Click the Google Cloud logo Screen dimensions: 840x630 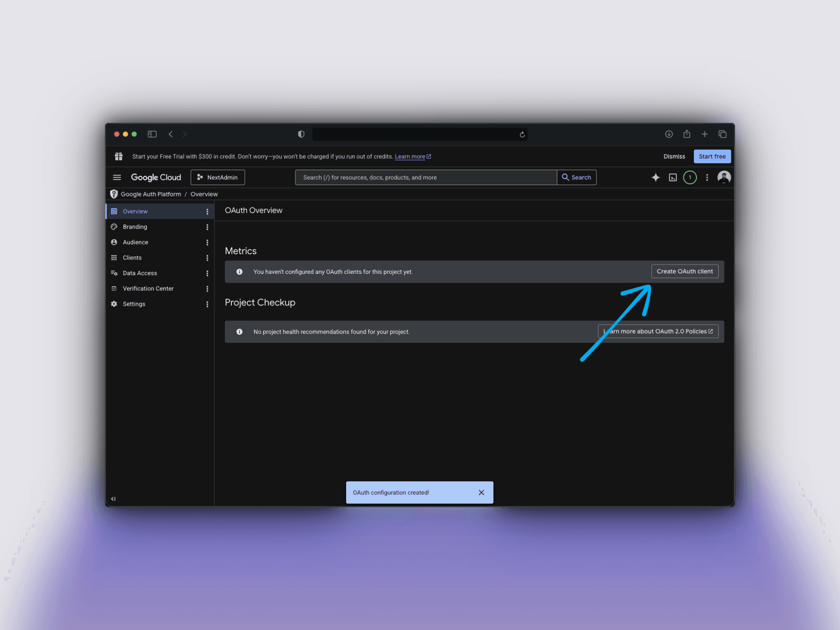[x=156, y=177]
